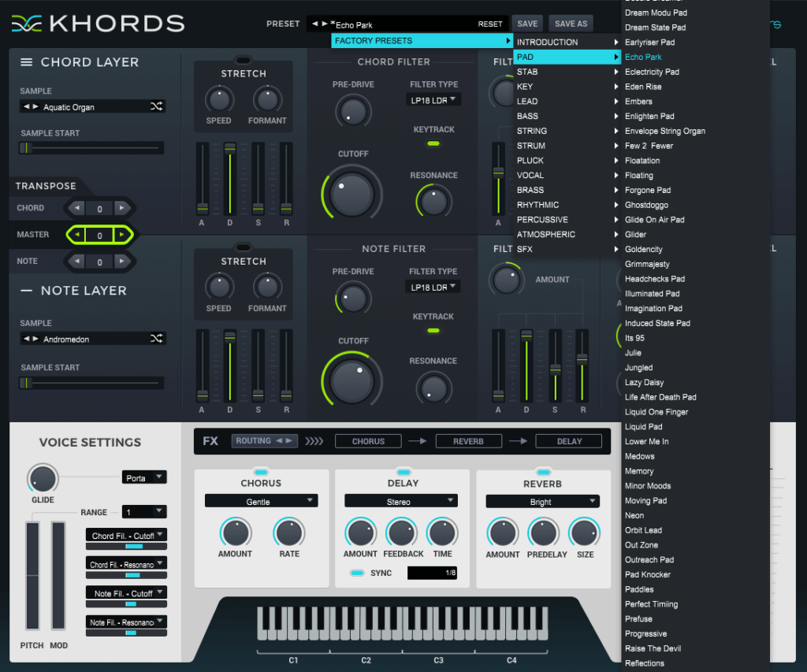Open the Note Filter Type dropdown

tap(433, 287)
